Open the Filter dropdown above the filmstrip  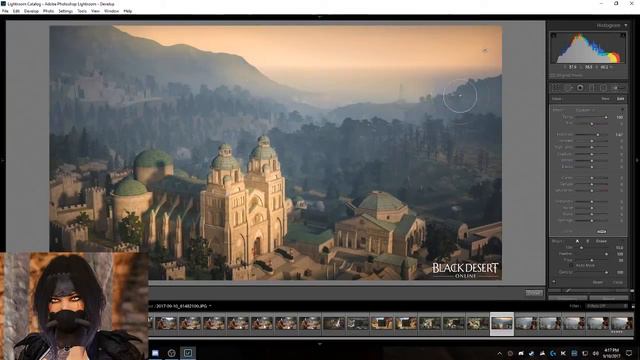click(x=607, y=306)
